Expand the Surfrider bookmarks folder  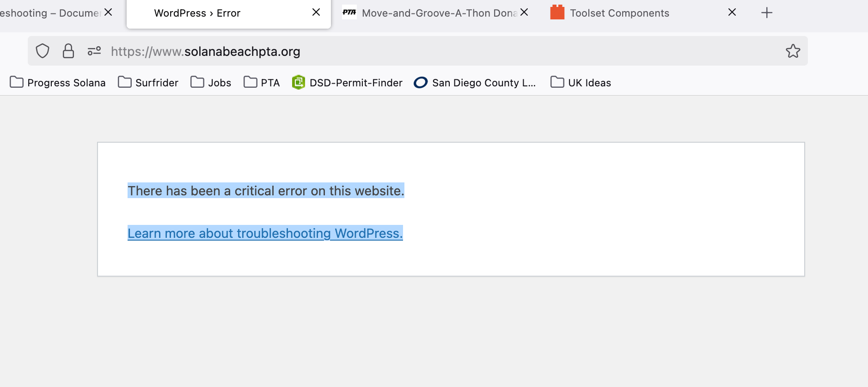(x=148, y=83)
